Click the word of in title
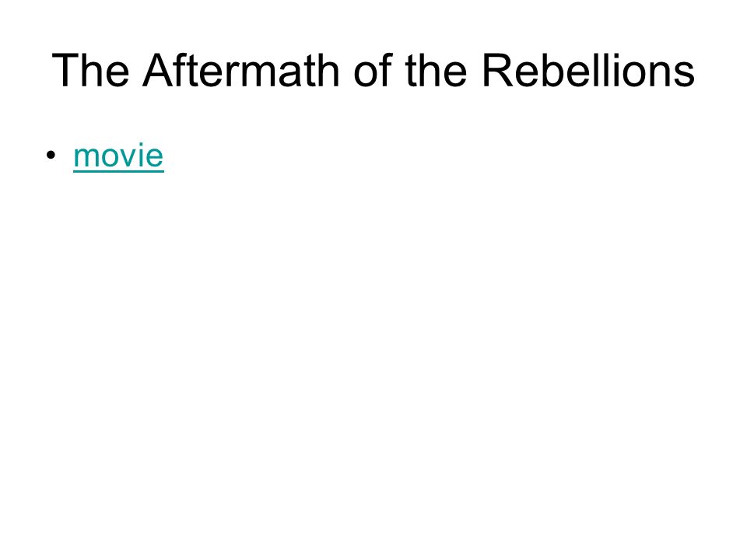 coord(373,71)
